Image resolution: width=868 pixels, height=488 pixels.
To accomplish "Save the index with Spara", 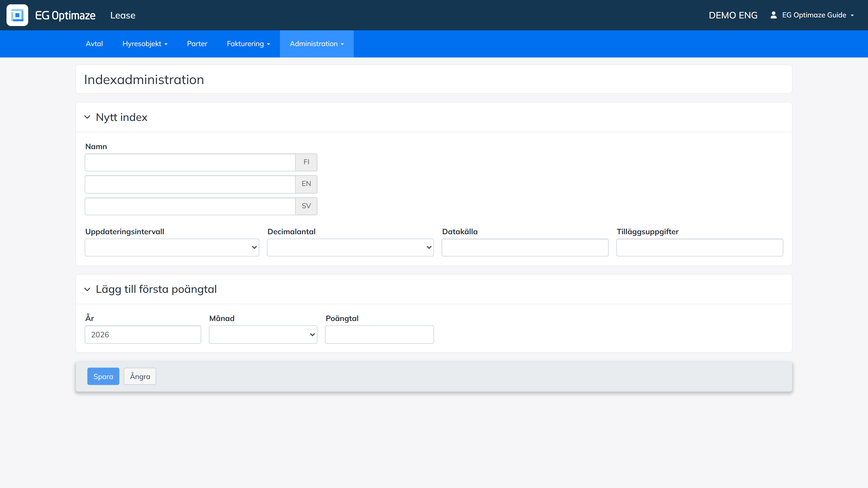I will 103,376.
